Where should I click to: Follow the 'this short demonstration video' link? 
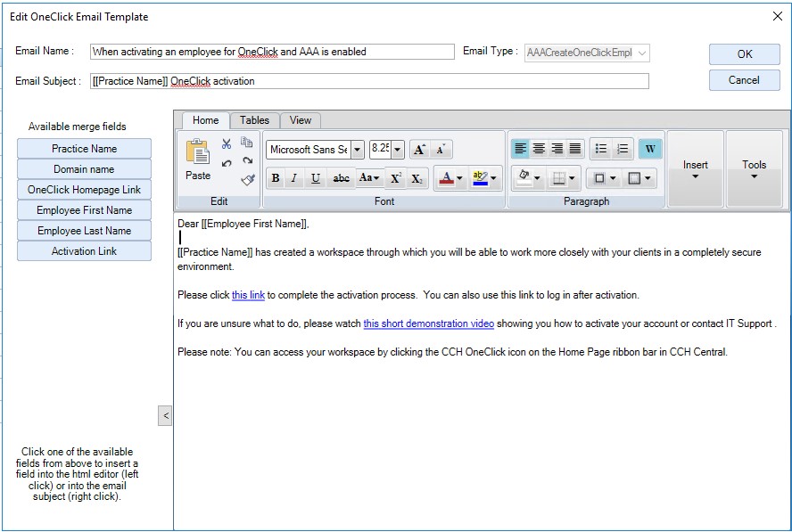pos(429,323)
